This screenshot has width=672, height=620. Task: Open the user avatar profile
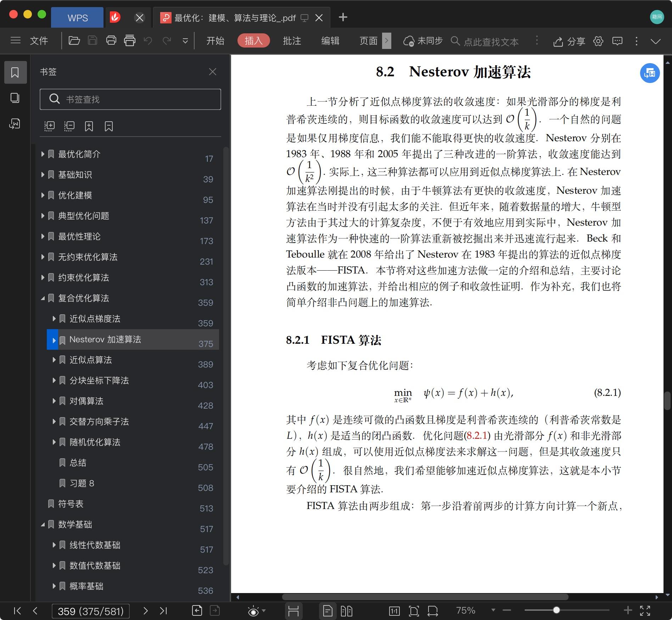point(657,17)
